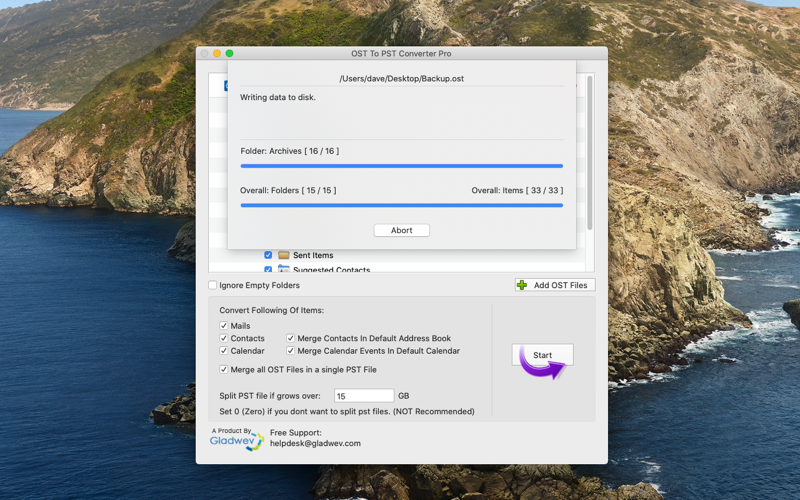
Task: Uncheck the Mails checkbox
Action: 223,326
